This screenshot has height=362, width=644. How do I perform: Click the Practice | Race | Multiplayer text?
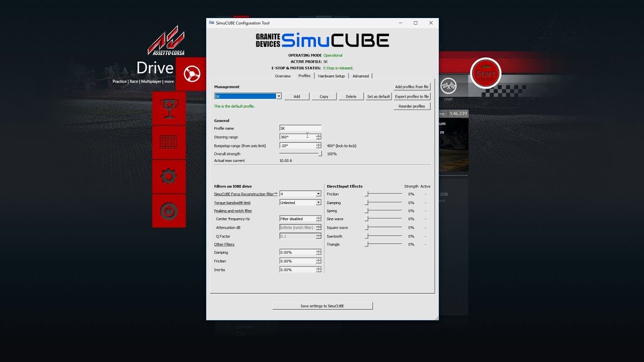(x=143, y=81)
